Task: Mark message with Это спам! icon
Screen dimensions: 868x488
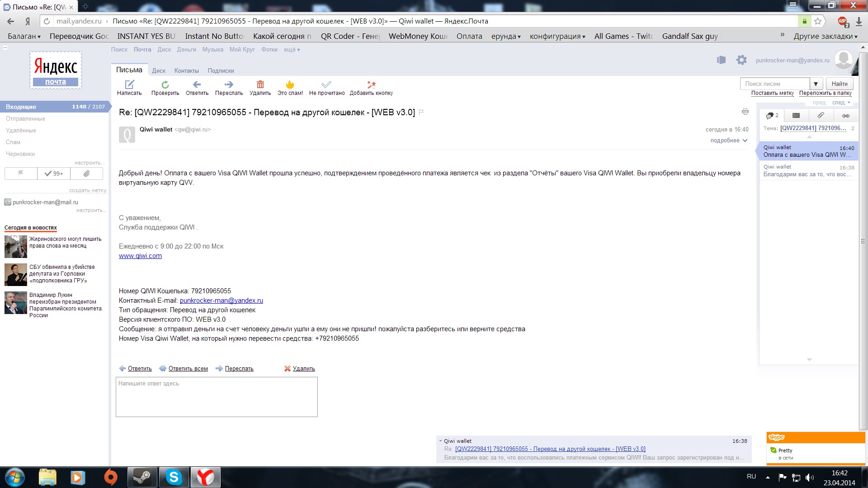Action: (290, 84)
